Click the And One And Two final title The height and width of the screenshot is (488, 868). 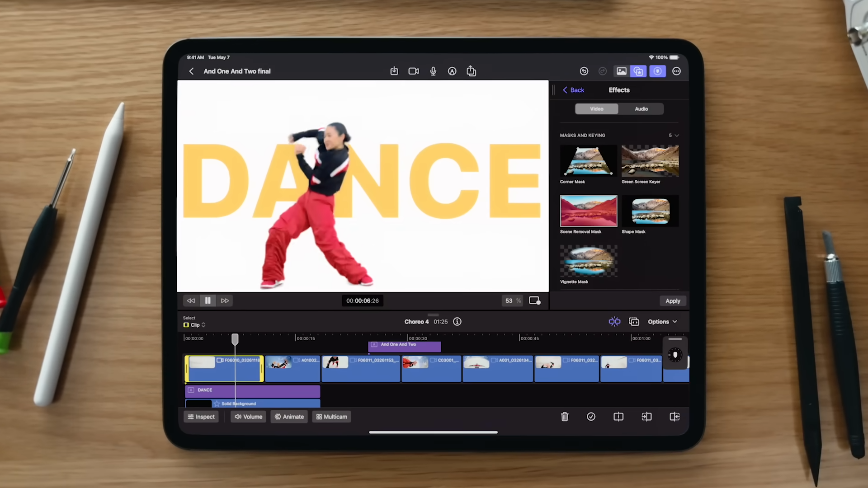point(237,71)
